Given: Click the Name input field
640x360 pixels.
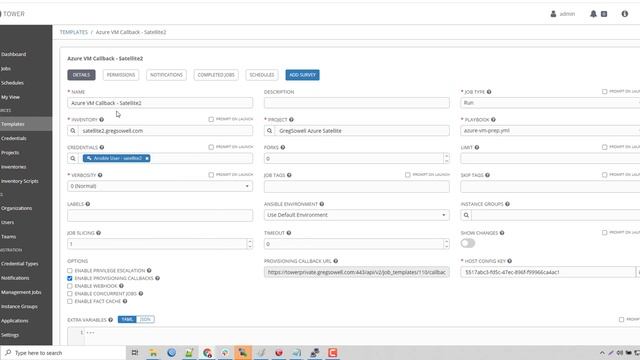Looking at the screenshot, I should coord(160,103).
